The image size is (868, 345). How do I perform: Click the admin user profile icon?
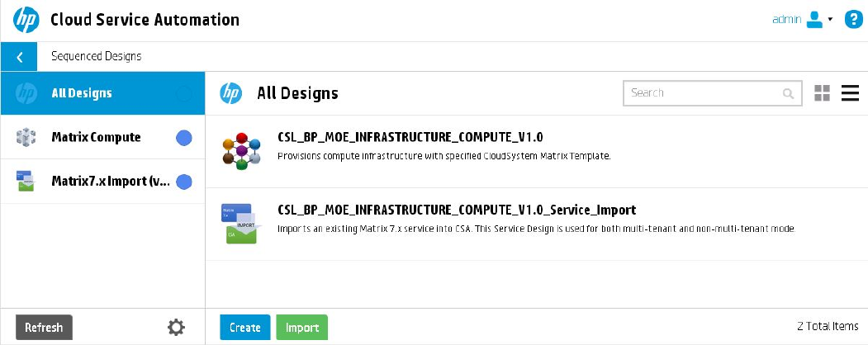[x=814, y=19]
